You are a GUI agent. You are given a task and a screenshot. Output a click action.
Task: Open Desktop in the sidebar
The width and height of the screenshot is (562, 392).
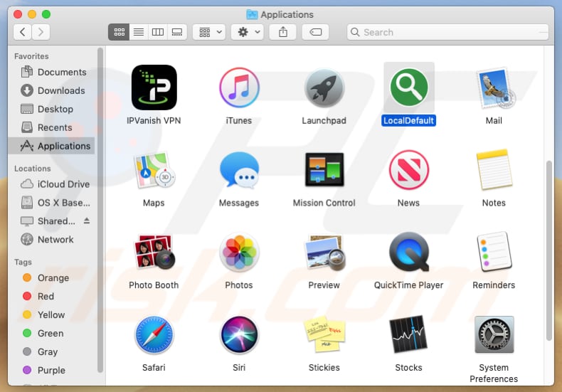[x=52, y=109]
